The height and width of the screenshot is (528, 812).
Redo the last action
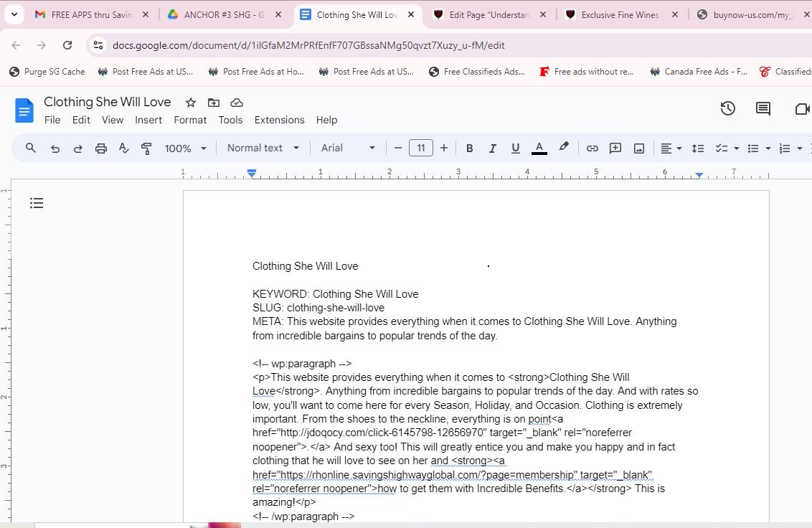(77, 148)
